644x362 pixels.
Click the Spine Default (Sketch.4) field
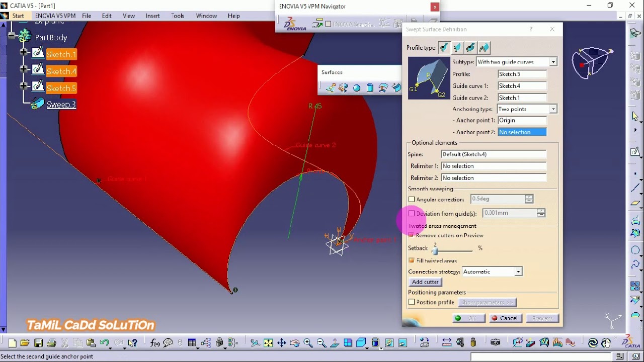pyautogui.click(x=494, y=154)
